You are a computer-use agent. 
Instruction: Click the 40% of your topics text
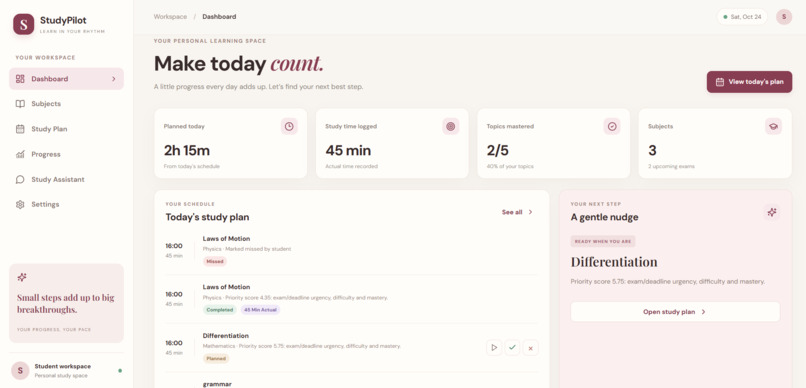tap(510, 167)
